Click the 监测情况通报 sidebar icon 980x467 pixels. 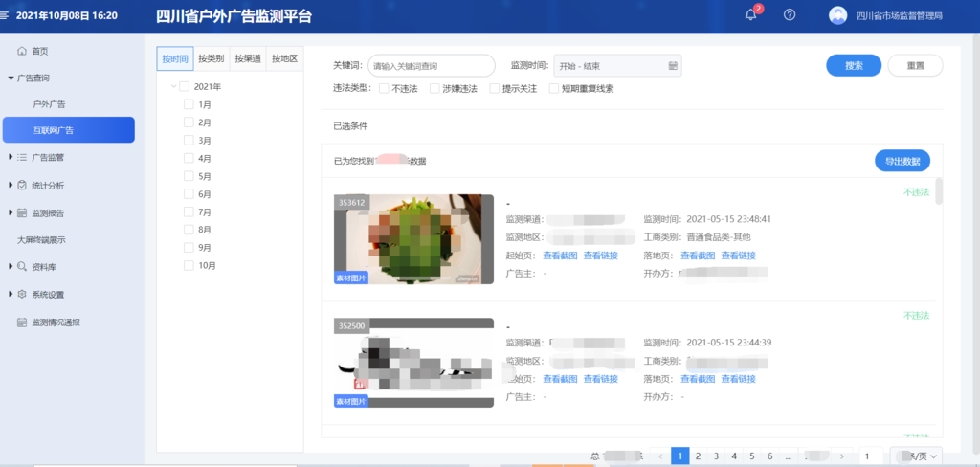(22, 322)
